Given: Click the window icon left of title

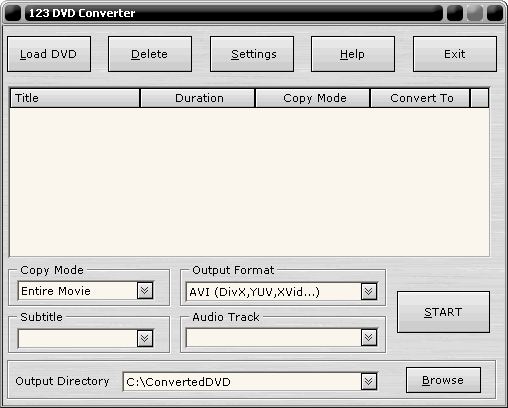Looking at the screenshot, I should point(13,13).
